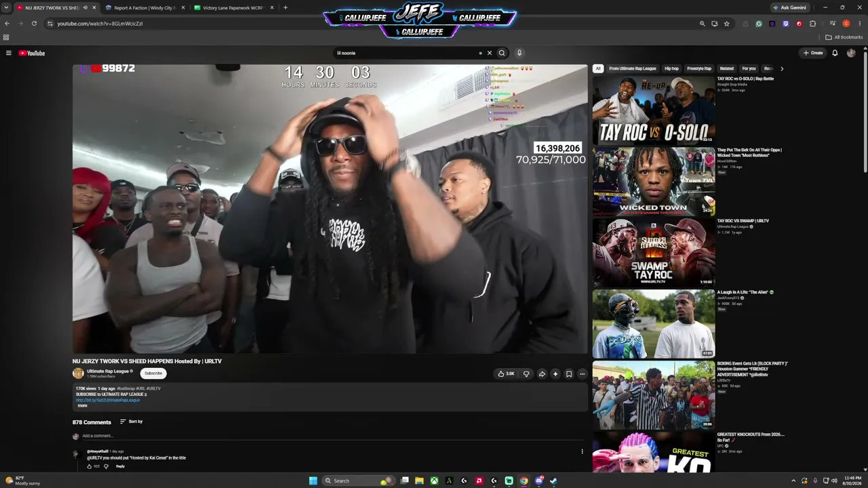This screenshot has height=488, width=868.
Task: Open the Ask sparkle icon below video
Action: coord(555,373)
